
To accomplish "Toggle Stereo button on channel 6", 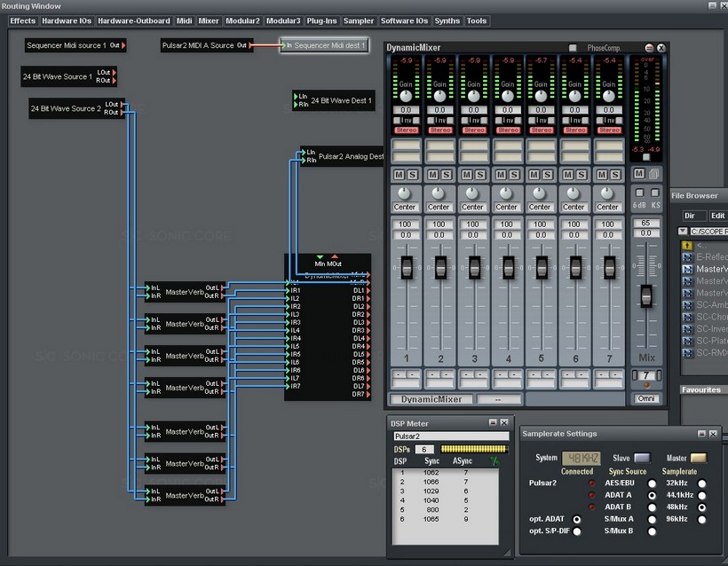I will coord(575,130).
